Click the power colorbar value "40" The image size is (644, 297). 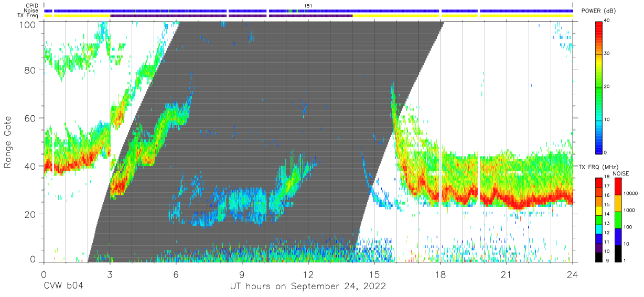point(607,21)
